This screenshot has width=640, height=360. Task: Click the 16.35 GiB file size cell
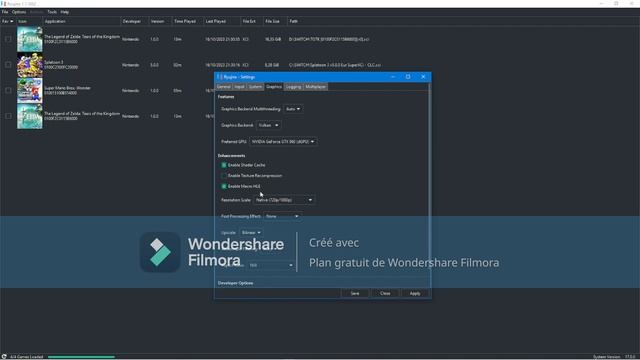click(272, 39)
